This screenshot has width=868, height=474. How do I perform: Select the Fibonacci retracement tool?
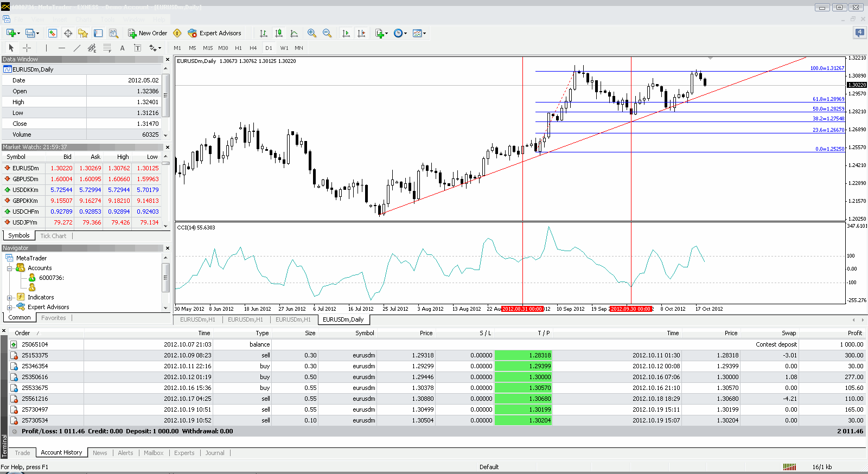107,48
